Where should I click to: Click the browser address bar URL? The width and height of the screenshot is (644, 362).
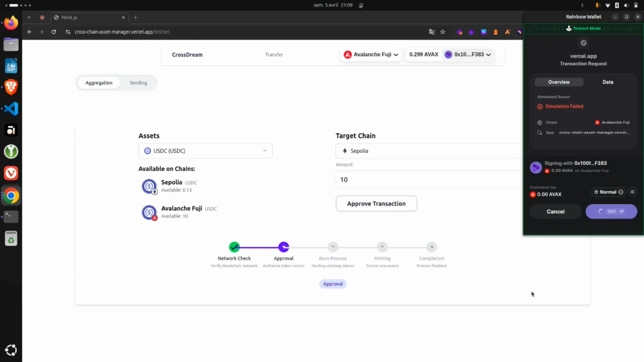122,32
